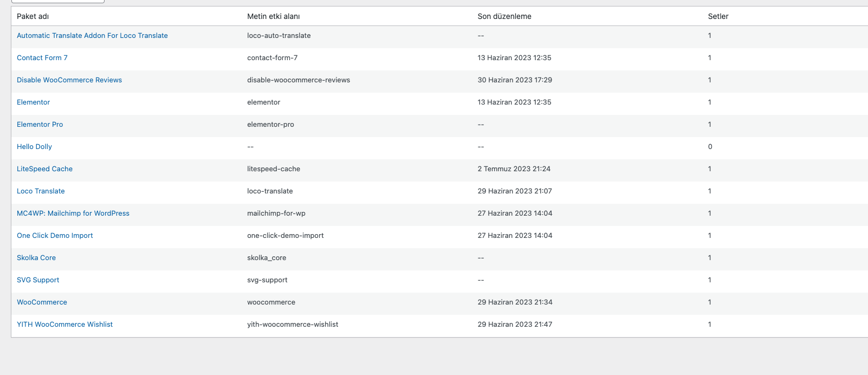The height and width of the screenshot is (375, 868).
Task: Open the WooCommerce package link
Action: pos(42,302)
